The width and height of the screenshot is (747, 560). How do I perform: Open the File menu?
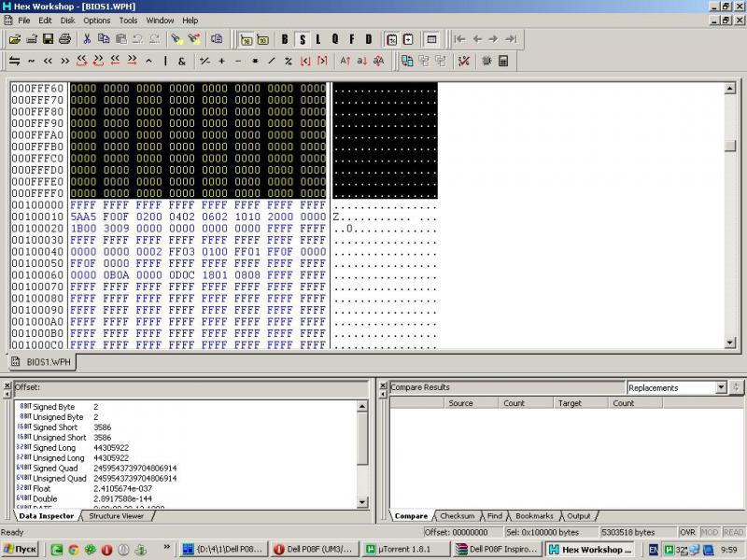tap(24, 21)
